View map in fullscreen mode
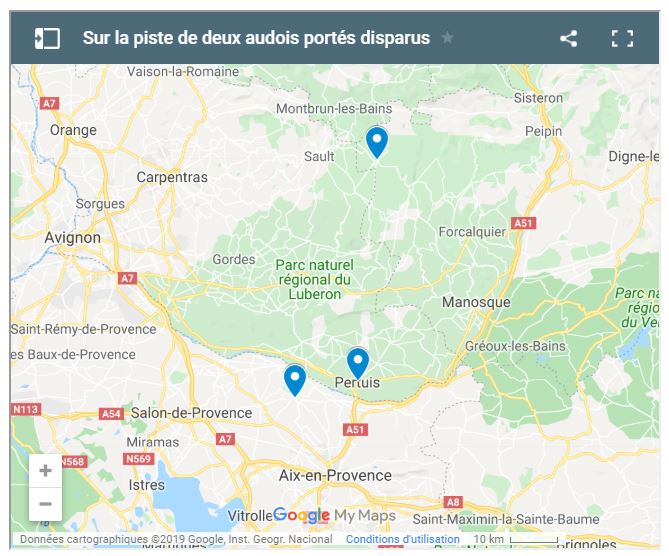Screen dimensions: 669x556 pos(622,38)
